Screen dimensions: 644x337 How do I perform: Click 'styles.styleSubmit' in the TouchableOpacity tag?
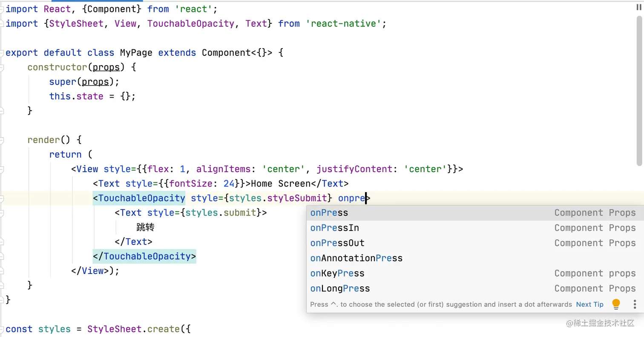pyautogui.click(x=278, y=198)
